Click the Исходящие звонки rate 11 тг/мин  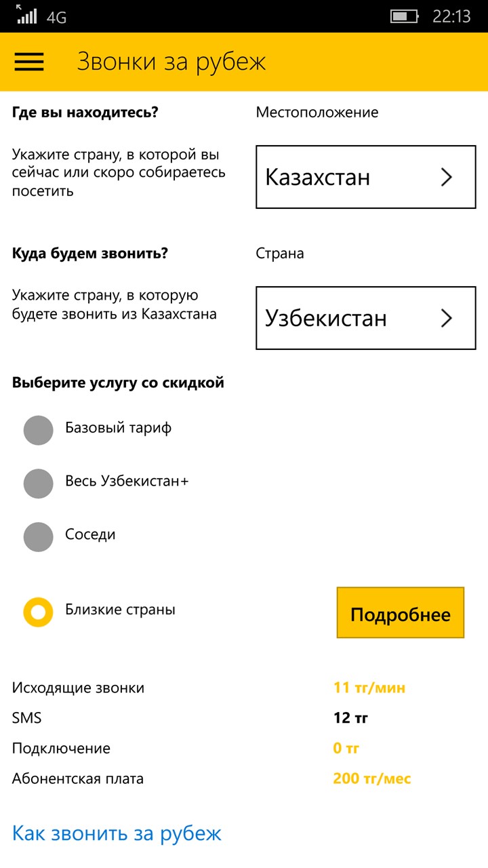point(370,687)
